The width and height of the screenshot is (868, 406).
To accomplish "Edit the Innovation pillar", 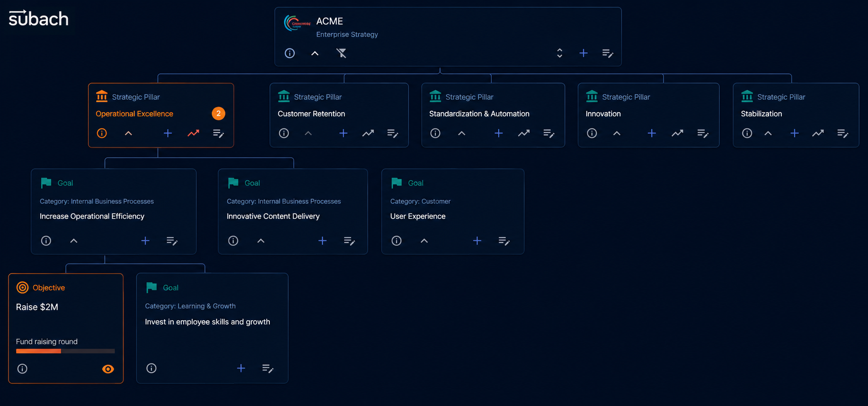I will 703,133.
